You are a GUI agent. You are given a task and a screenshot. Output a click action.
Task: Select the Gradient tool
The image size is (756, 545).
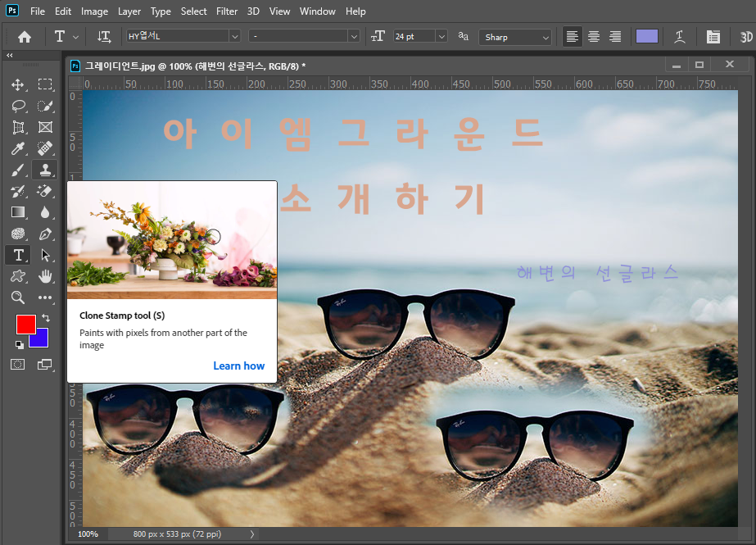[x=17, y=212]
